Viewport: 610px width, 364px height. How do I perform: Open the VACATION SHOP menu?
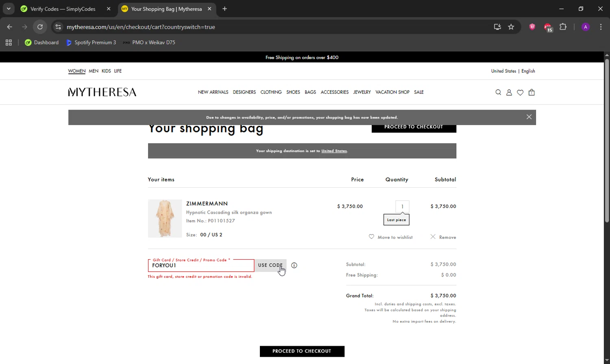click(x=392, y=92)
